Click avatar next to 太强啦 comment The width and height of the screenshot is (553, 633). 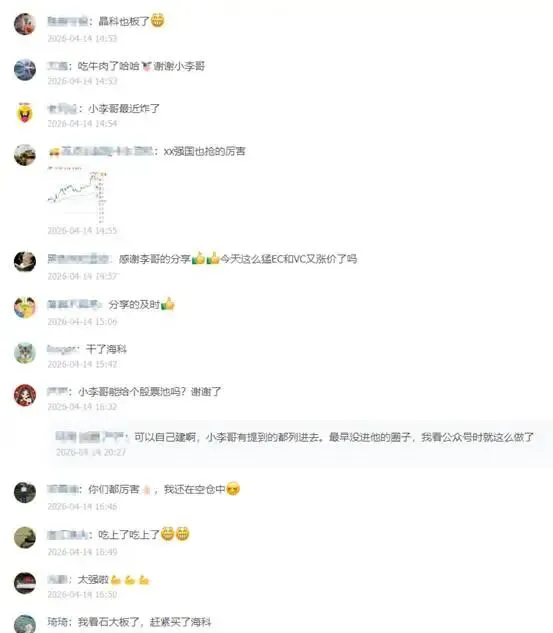pyautogui.click(x=25, y=583)
